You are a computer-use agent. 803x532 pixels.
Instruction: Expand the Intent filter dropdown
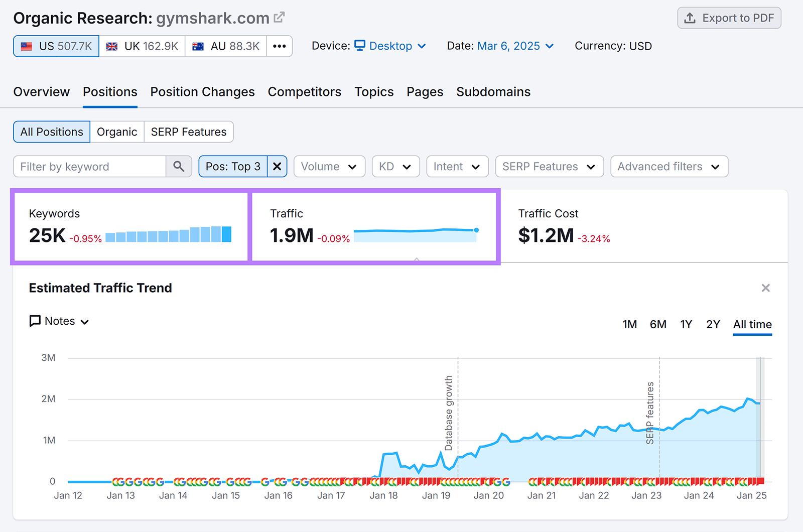[x=457, y=166]
